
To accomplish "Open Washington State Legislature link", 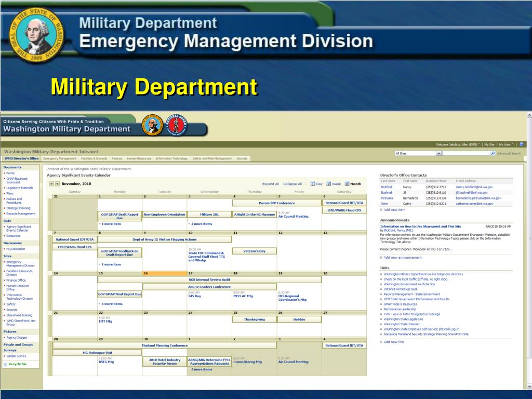I will (403, 320).
